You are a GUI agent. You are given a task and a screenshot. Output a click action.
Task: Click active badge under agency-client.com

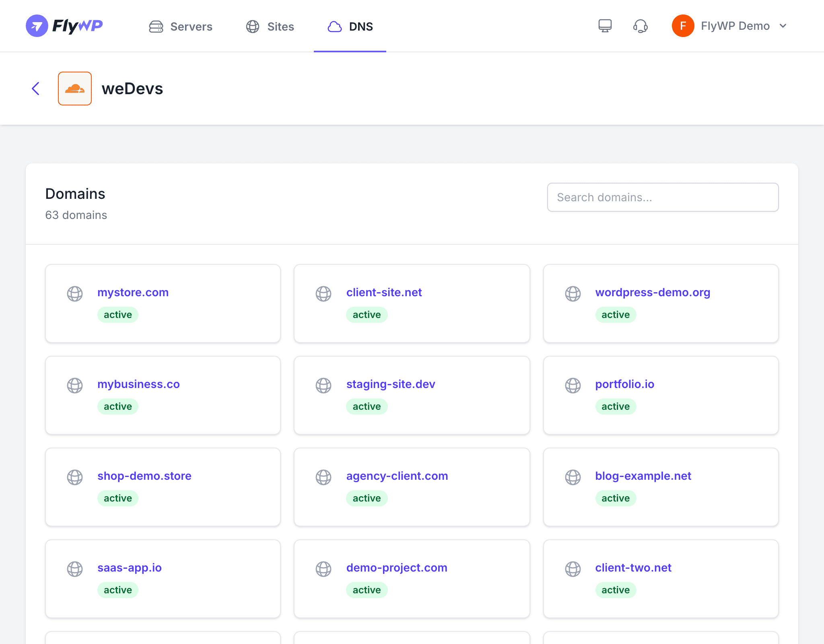pyautogui.click(x=367, y=498)
